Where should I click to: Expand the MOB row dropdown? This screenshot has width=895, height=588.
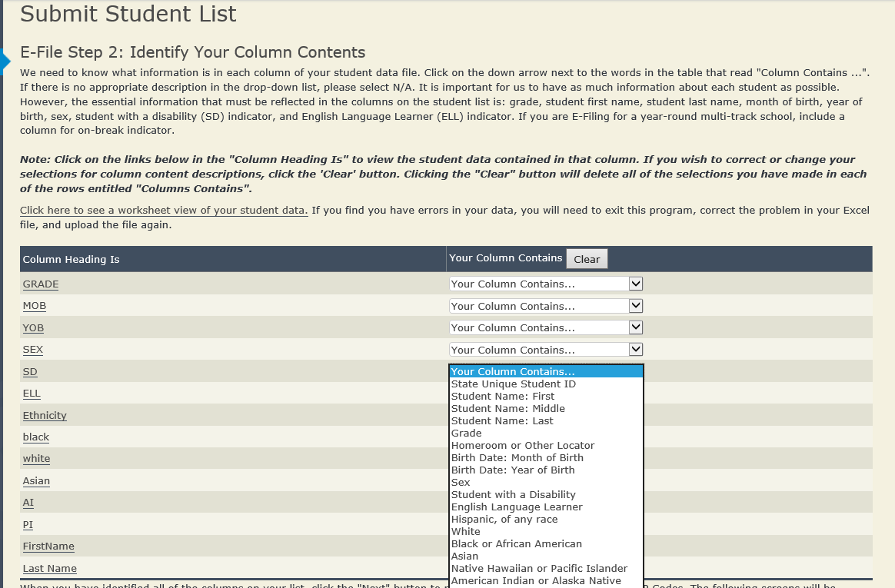coord(545,306)
